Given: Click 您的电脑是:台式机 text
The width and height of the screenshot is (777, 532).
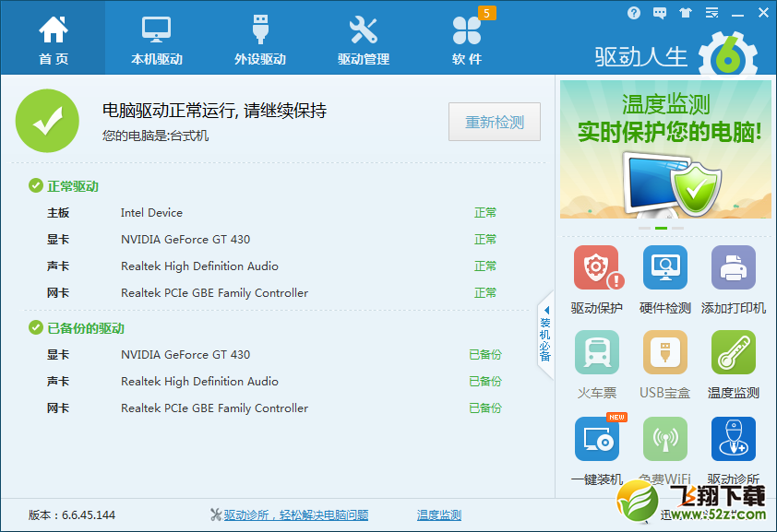Looking at the screenshot, I should [x=156, y=136].
